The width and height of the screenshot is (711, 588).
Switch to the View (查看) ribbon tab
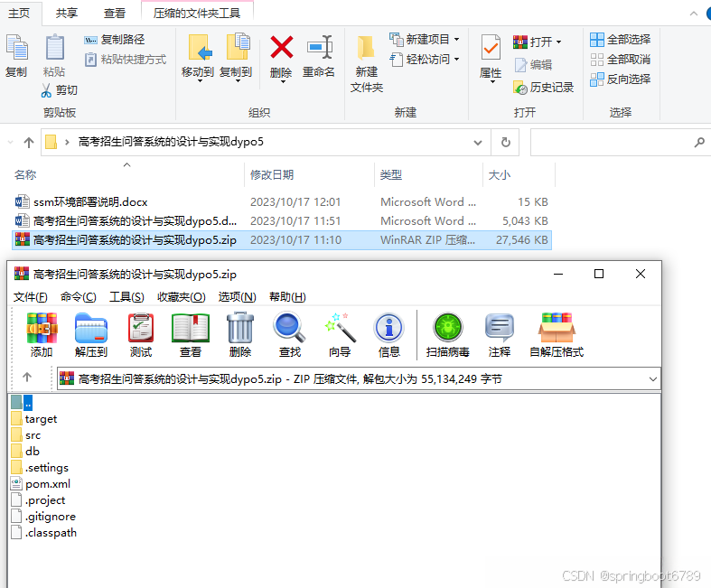tap(114, 14)
